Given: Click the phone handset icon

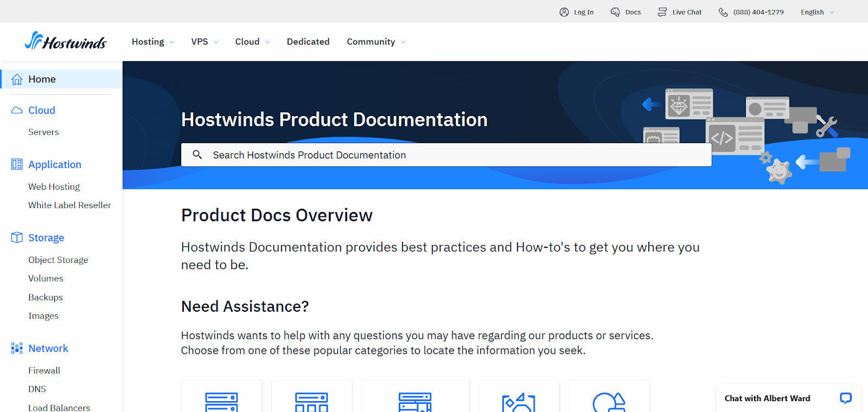Looking at the screenshot, I should (723, 12).
